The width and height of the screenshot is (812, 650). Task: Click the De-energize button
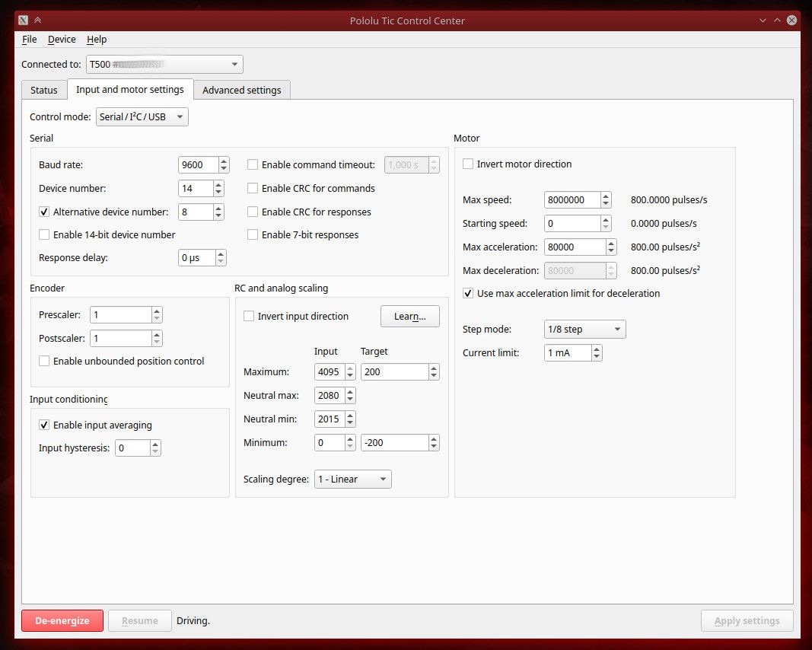click(62, 620)
